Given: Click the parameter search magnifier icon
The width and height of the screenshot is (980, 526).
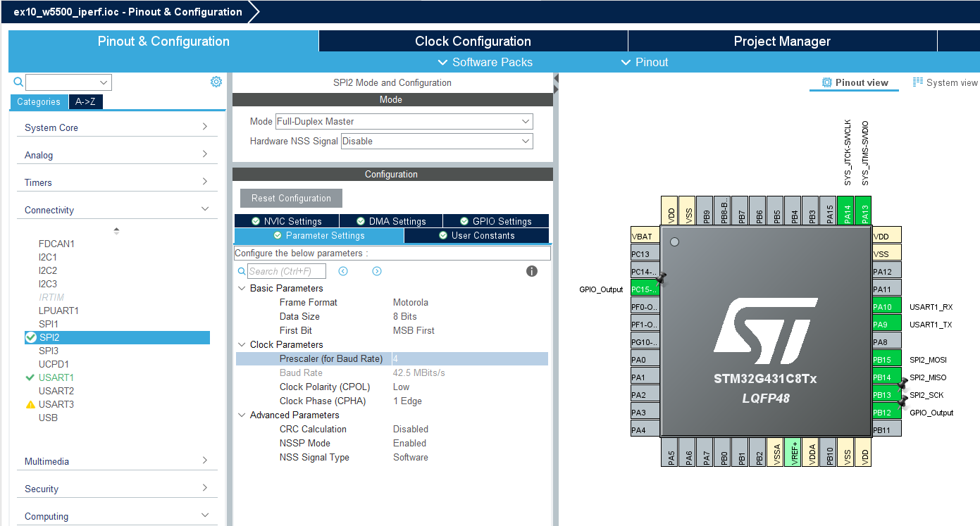Looking at the screenshot, I should 242,271.
